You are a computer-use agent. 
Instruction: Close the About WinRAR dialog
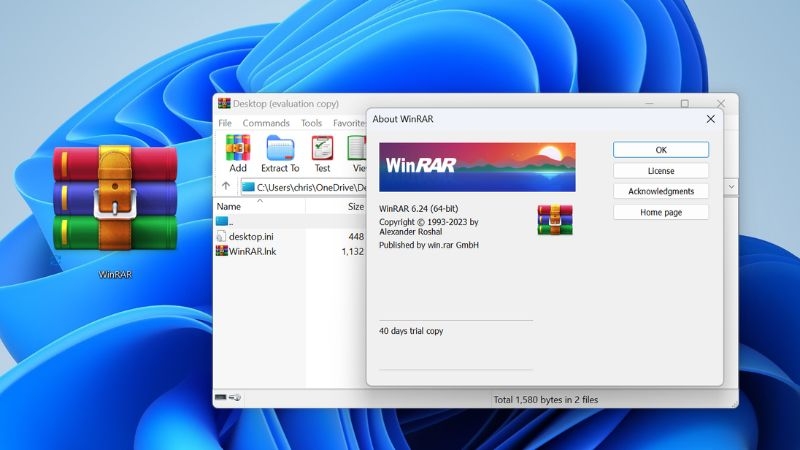point(710,119)
